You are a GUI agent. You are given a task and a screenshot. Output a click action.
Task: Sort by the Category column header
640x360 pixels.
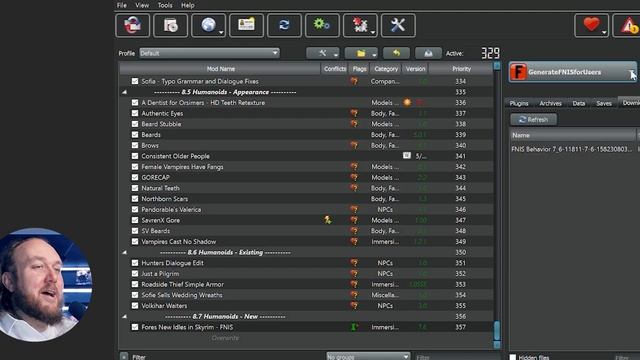(x=386, y=69)
